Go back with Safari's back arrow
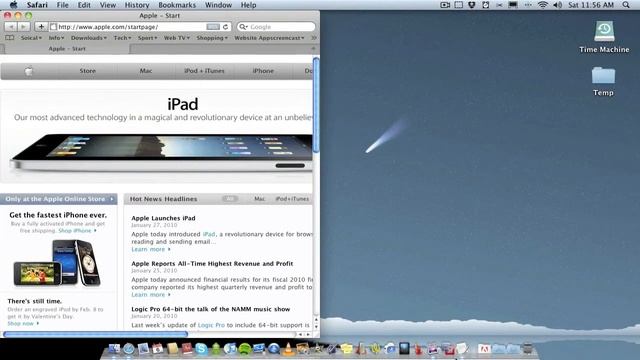640x360 pixels. coord(11,27)
